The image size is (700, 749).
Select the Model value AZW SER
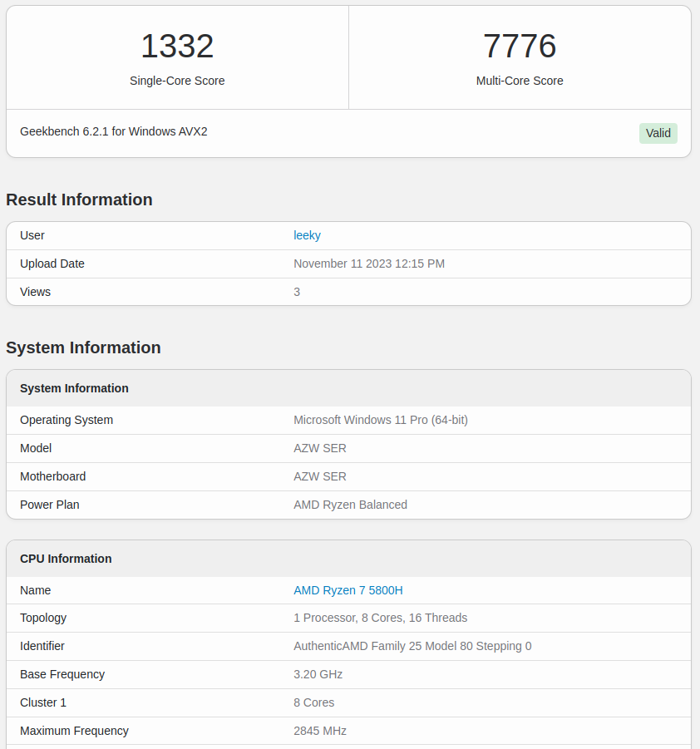[320, 448]
